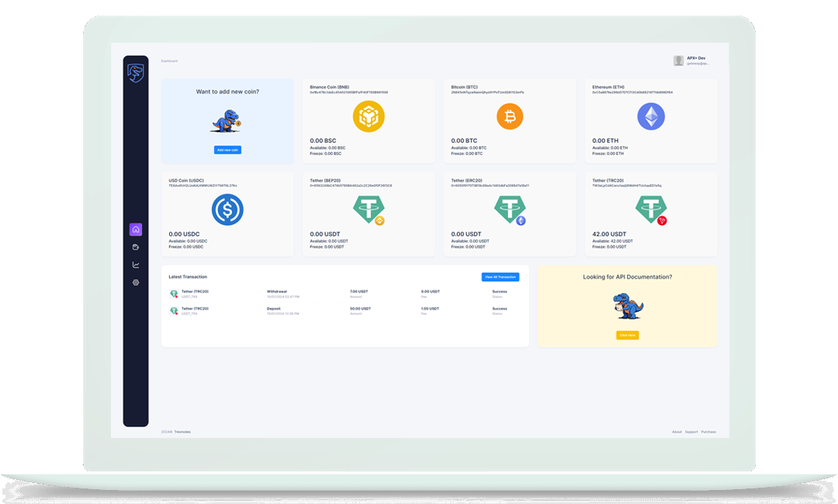Click the USD Coin (USDC) title

(188, 181)
